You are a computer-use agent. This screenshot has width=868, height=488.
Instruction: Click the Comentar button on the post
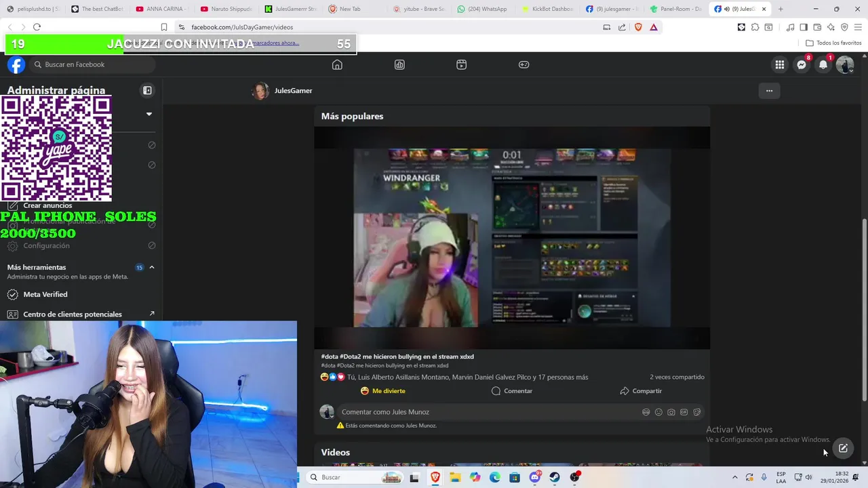coord(512,391)
